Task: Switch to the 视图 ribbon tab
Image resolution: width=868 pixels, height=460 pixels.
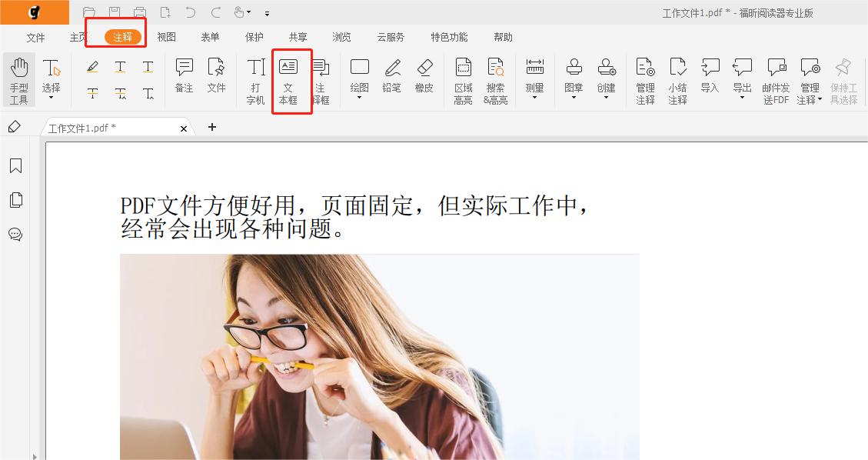Action: coord(166,36)
